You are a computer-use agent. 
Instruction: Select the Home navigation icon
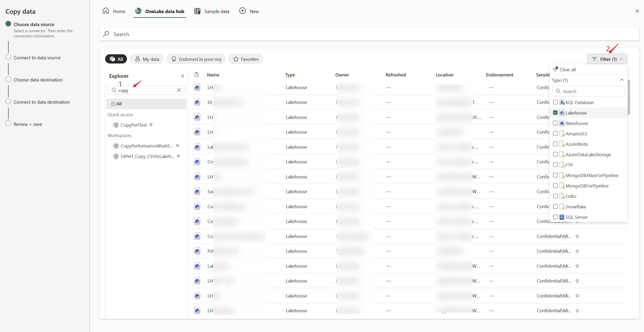click(x=106, y=11)
